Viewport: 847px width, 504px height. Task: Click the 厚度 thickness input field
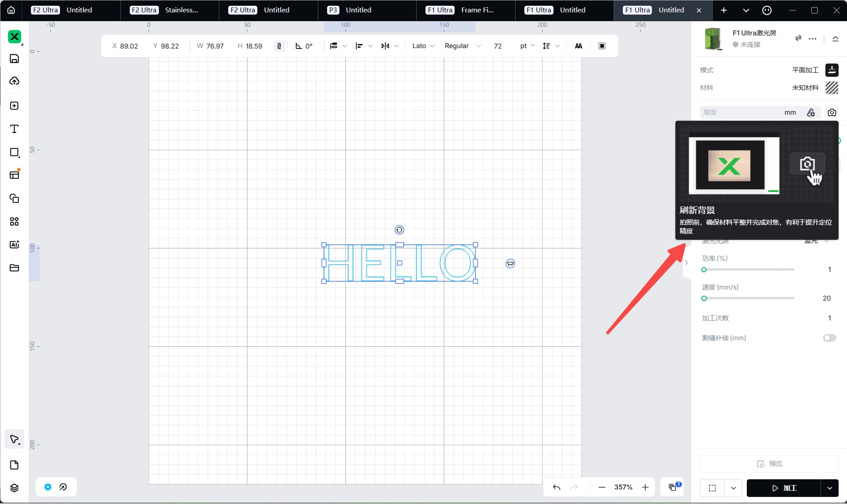point(742,113)
